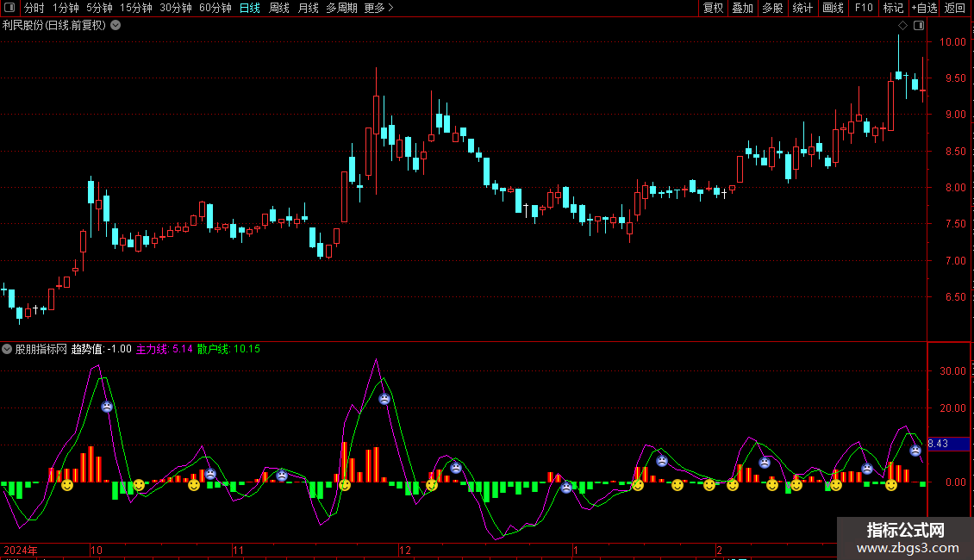Viewport: 974px width, 560px height.
Task: Open the 统计 statistics tool
Action: (802, 8)
